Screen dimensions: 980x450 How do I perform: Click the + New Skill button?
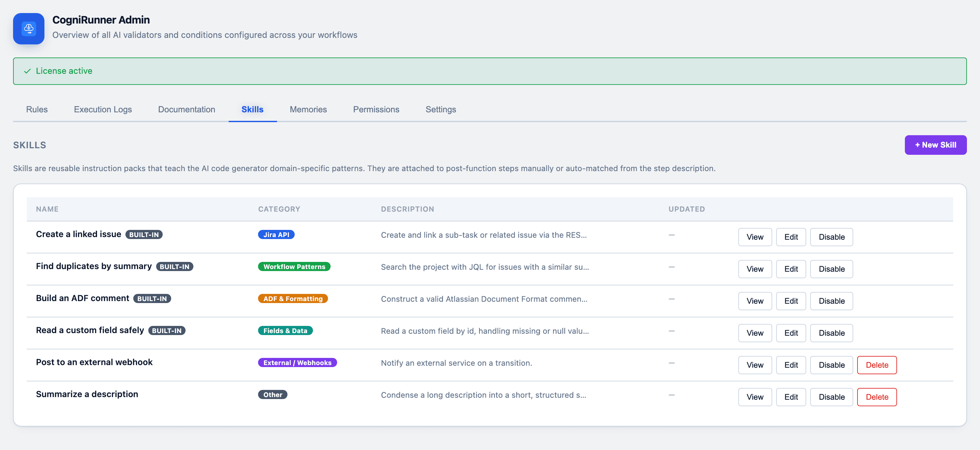[x=935, y=145]
